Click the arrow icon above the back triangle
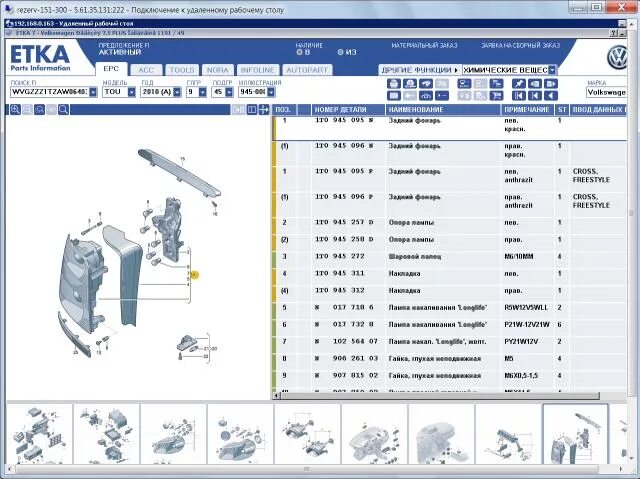The width and height of the screenshot is (640, 479). (551, 84)
